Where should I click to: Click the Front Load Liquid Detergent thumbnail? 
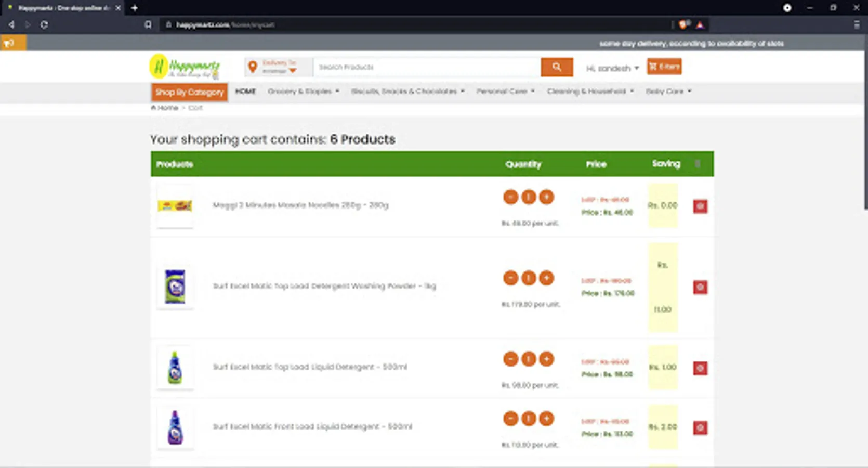pyautogui.click(x=175, y=427)
